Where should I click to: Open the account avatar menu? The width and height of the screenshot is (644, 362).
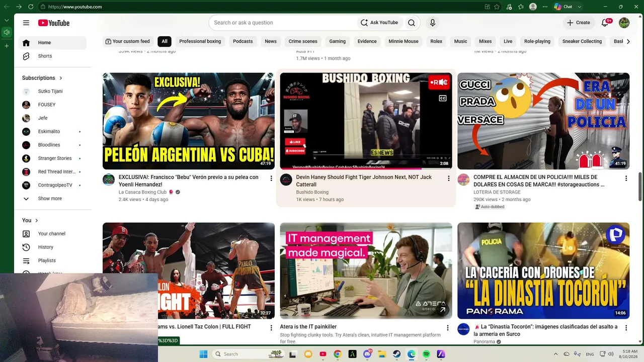click(x=624, y=23)
